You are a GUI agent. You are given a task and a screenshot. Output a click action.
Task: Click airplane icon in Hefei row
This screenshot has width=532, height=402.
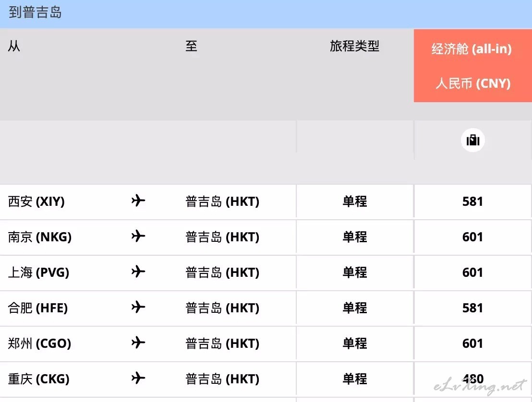click(x=138, y=307)
